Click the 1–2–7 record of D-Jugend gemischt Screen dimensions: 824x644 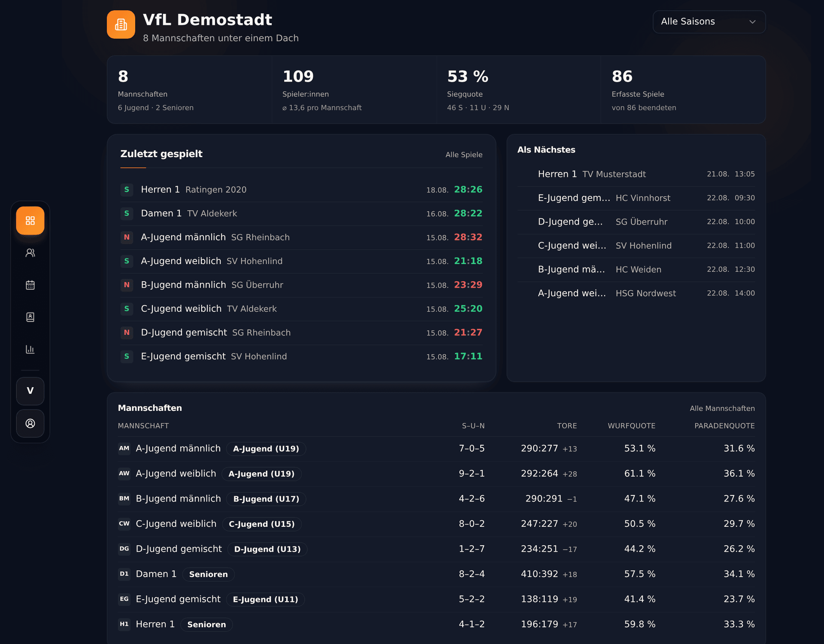tap(472, 549)
